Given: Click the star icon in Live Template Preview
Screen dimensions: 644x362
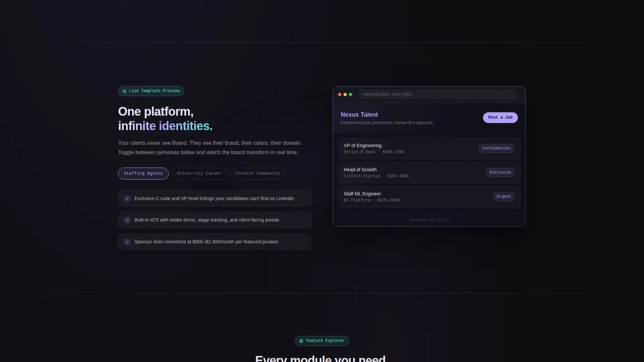Looking at the screenshot, I should (x=124, y=91).
